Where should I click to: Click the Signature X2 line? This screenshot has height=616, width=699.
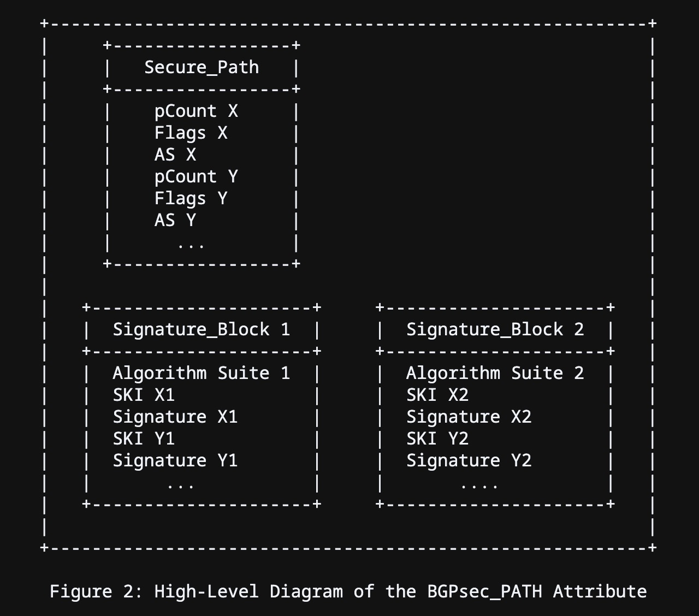coord(469,417)
